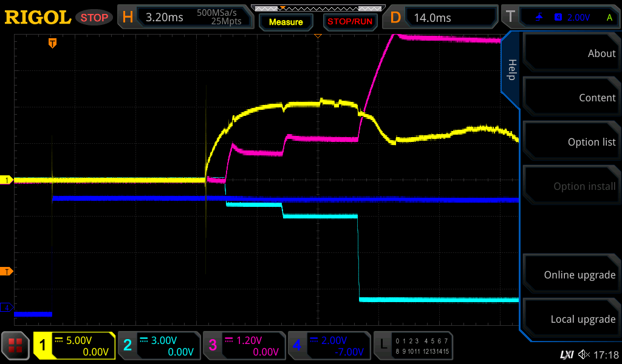Toggle channel 2 with 3.00V scale
This screenshot has height=364, width=622.
point(159,346)
